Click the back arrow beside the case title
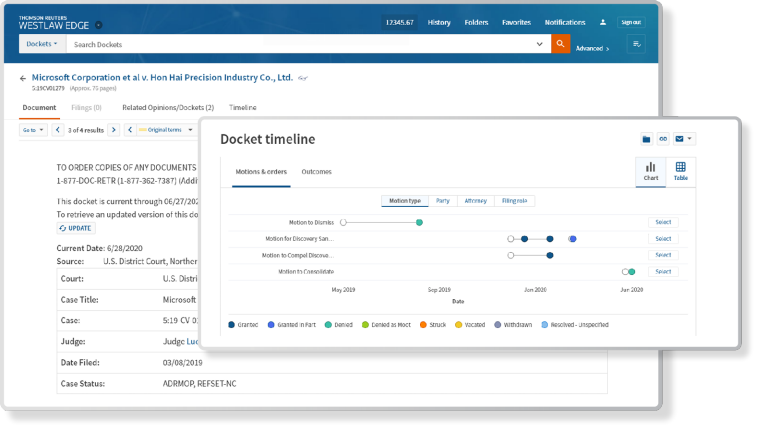The height and width of the screenshot is (432, 768). (23, 78)
